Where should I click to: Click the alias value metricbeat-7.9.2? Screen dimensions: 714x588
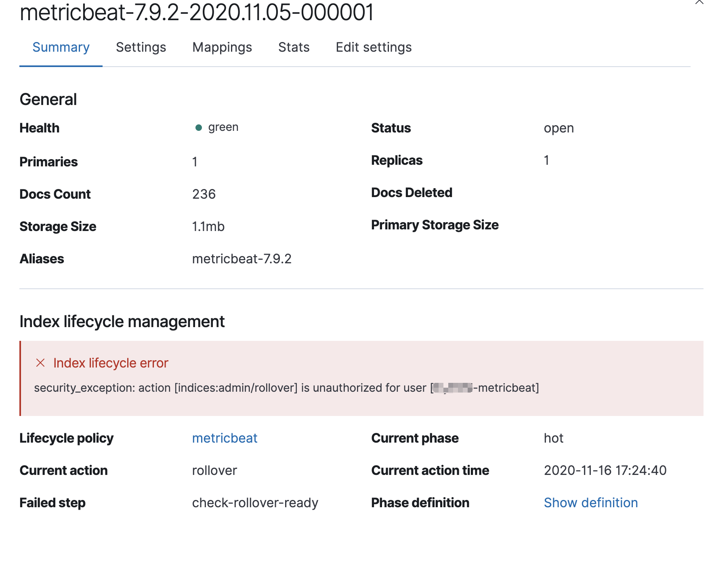click(x=242, y=259)
